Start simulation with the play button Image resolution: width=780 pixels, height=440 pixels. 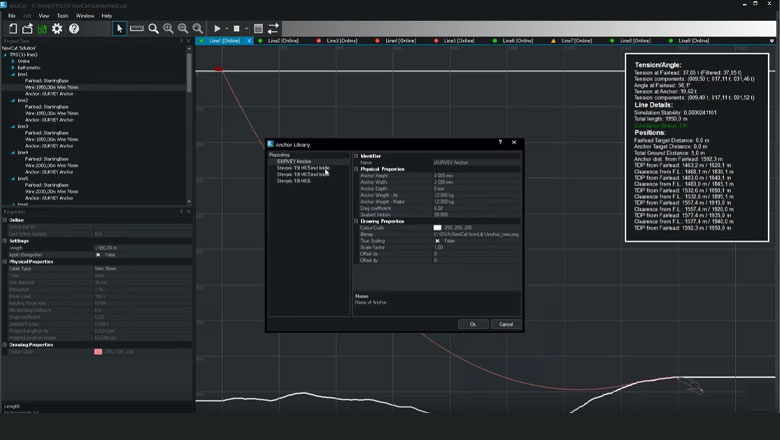tap(217, 29)
